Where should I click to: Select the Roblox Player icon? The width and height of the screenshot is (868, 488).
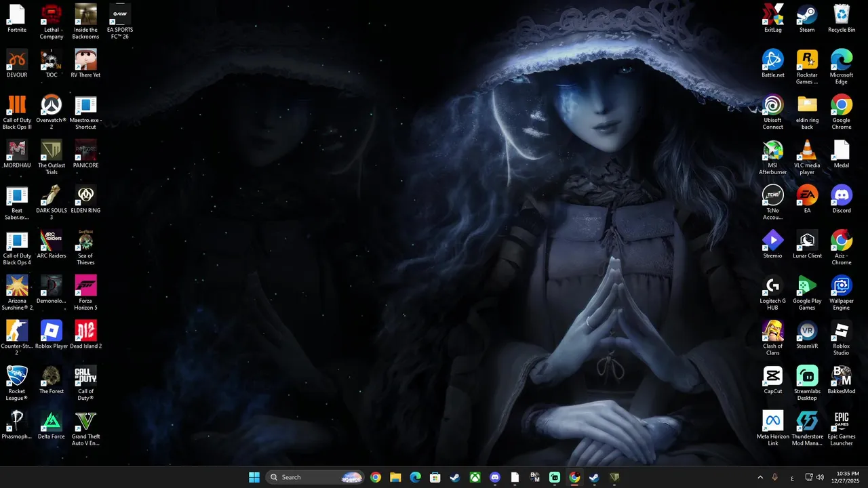(52, 335)
